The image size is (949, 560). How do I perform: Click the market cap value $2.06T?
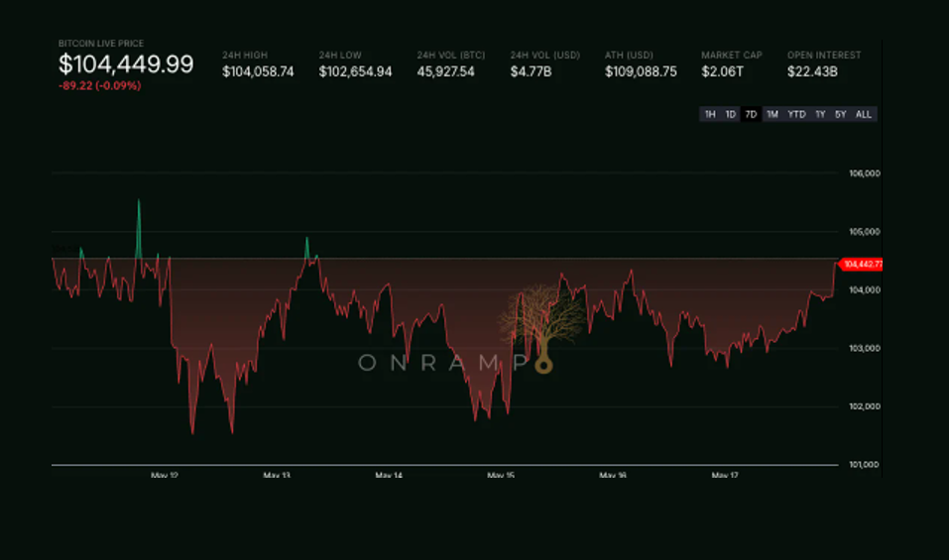pyautogui.click(x=722, y=72)
